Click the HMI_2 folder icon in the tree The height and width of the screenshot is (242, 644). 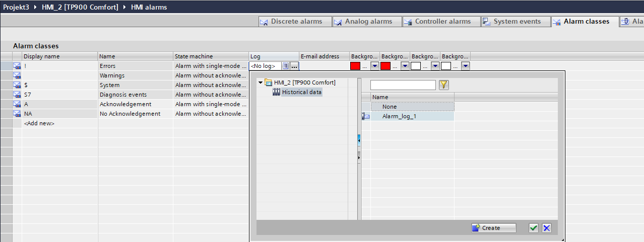point(269,83)
